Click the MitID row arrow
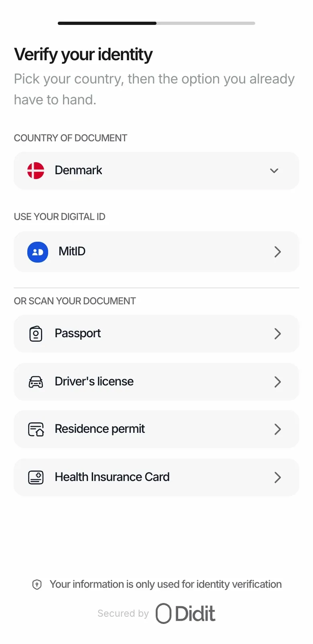This screenshot has height=644, width=313. click(277, 252)
